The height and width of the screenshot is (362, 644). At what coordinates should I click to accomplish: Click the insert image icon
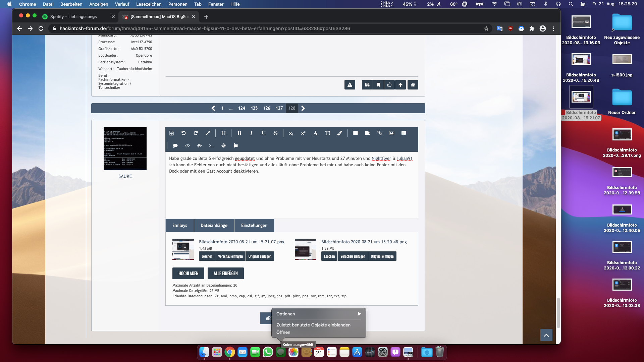click(391, 133)
